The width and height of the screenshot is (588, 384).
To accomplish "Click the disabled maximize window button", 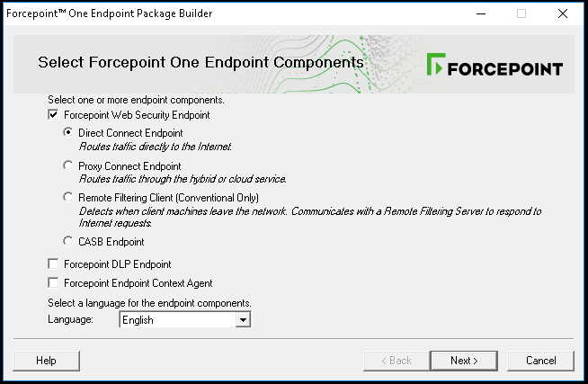I will tap(521, 13).
